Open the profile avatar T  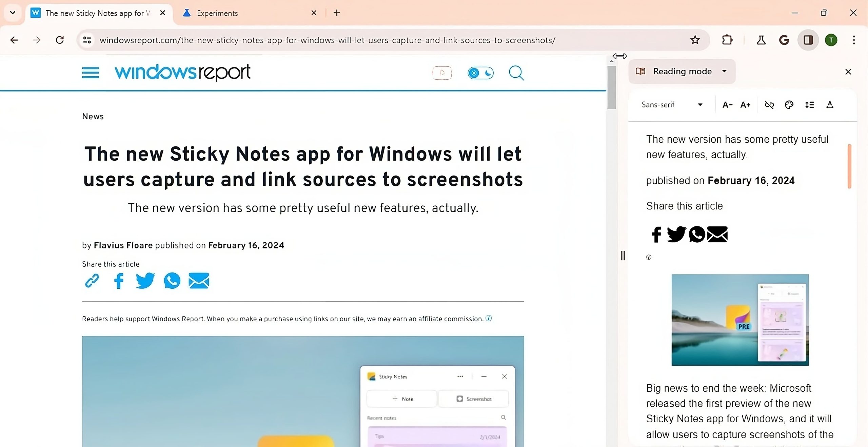pos(831,40)
